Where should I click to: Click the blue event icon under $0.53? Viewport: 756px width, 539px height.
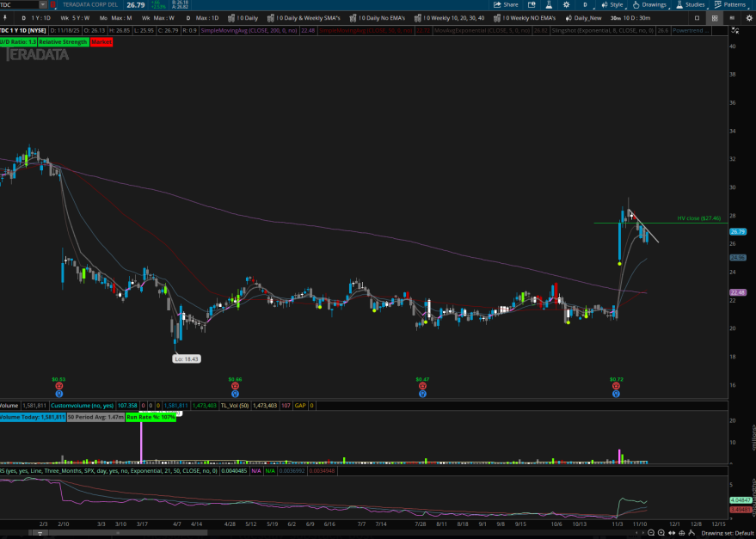point(58,394)
